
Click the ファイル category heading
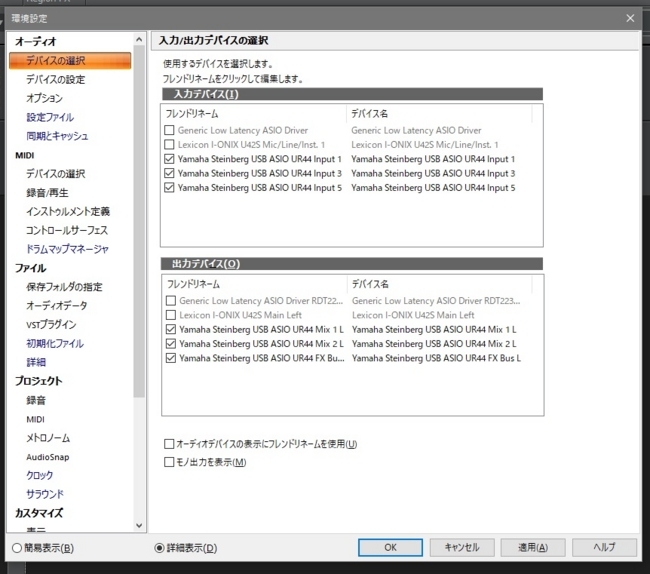click(30, 268)
